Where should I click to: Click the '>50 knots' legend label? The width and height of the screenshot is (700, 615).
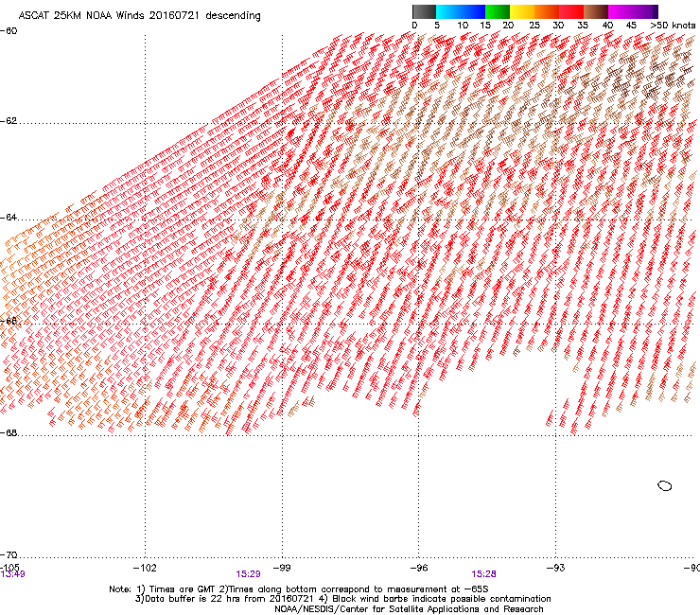pyautogui.click(x=673, y=26)
